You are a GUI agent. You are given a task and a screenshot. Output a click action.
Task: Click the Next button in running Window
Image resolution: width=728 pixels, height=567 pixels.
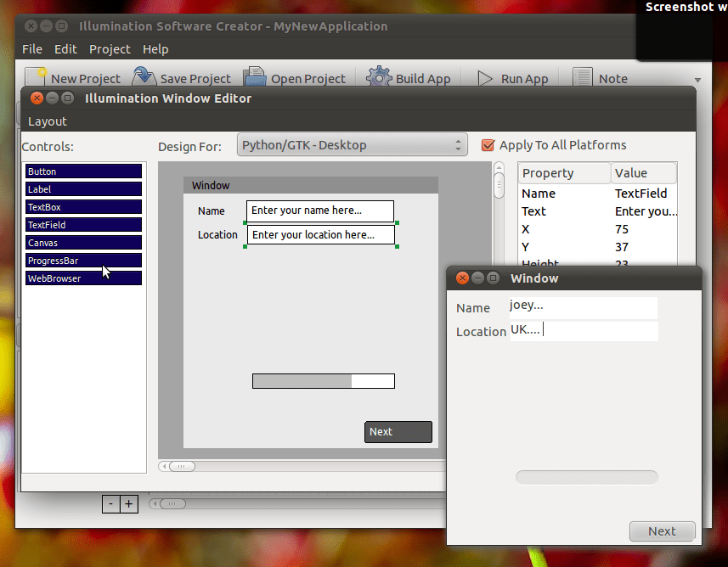pos(662,531)
